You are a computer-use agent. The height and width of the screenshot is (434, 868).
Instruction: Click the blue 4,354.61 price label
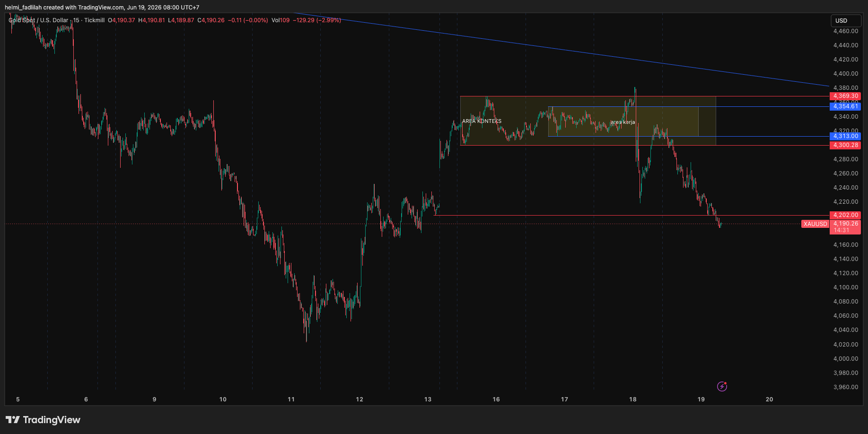tap(845, 106)
